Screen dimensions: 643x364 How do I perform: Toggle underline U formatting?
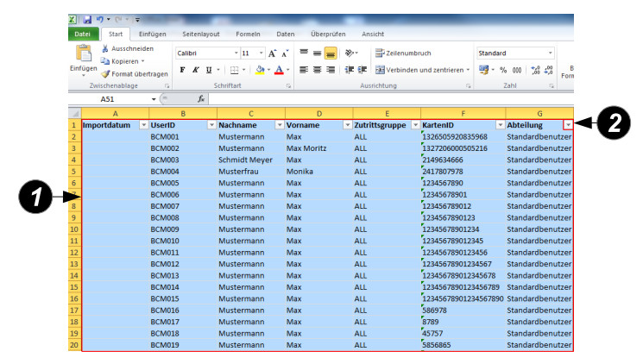(x=209, y=70)
